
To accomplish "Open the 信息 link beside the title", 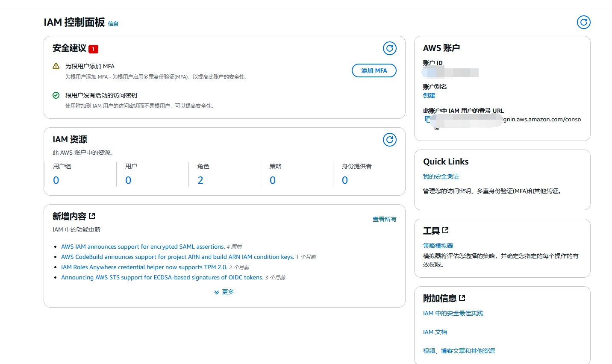I will tap(113, 24).
